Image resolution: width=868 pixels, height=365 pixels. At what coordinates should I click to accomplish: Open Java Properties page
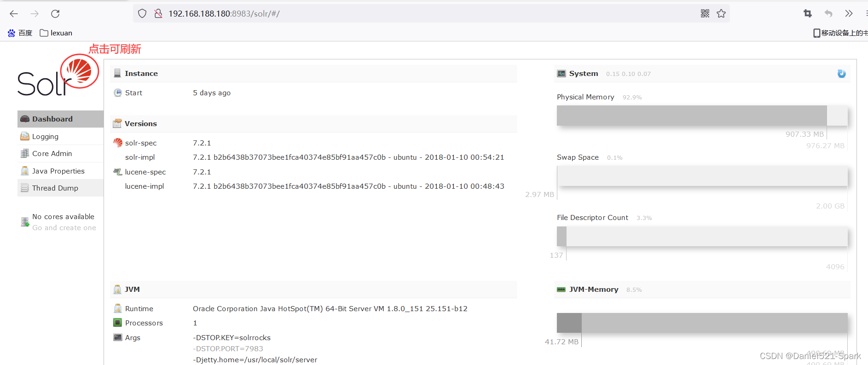(x=60, y=171)
